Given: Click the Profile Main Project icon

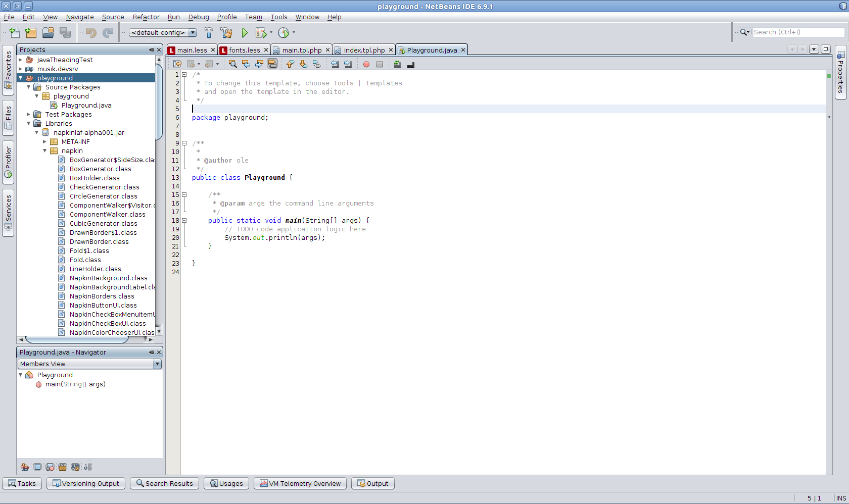Looking at the screenshot, I should point(284,32).
